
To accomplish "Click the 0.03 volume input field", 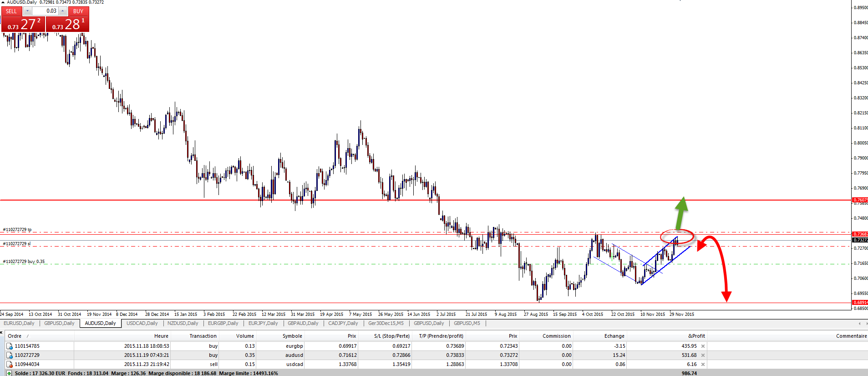I will [45, 11].
